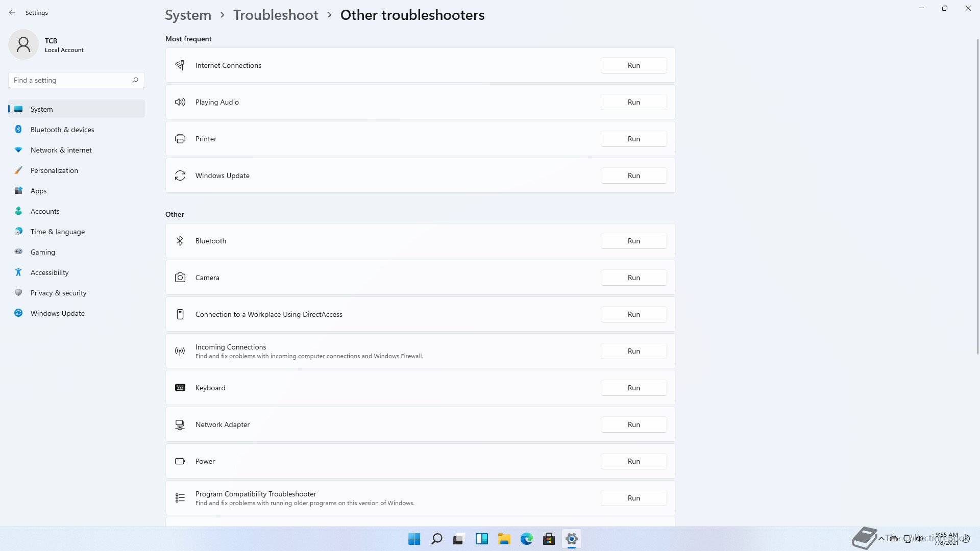Run the Camera troubleshooter
The height and width of the screenshot is (551, 980).
point(633,278)
